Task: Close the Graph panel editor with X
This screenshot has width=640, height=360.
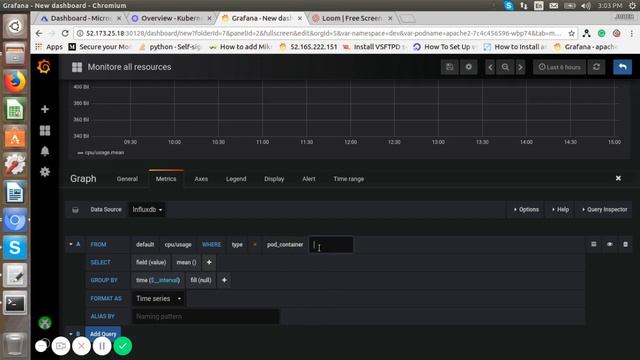Action: tap(618, 178)
